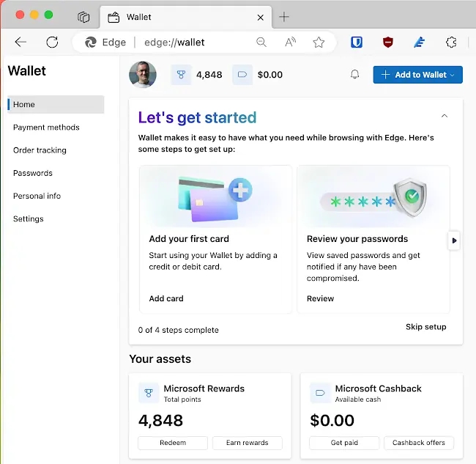The height and width of the screenshot is (464, 476).
Task: Open the Extensions puzzle icon
Action: (451, 42)
